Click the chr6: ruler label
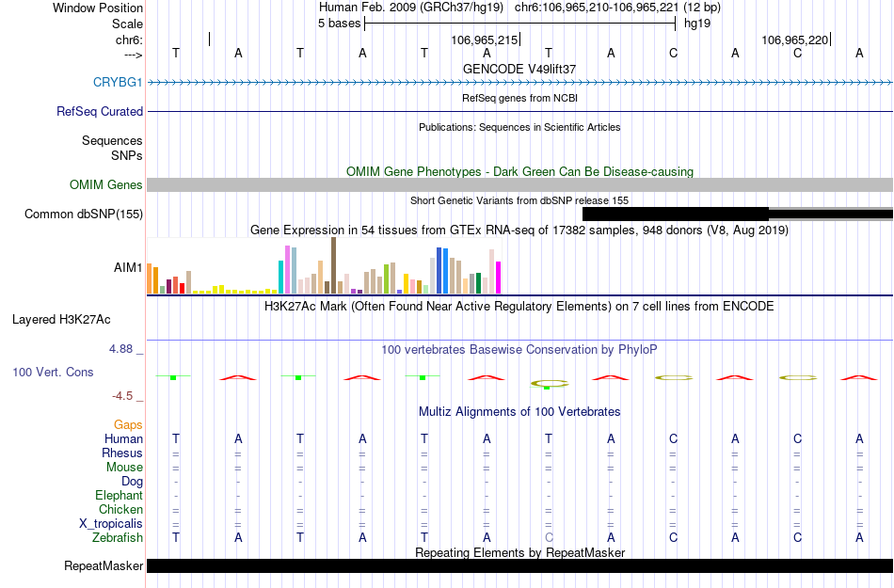Viewport: 894px width, 588px height. [x=129, y=40]
